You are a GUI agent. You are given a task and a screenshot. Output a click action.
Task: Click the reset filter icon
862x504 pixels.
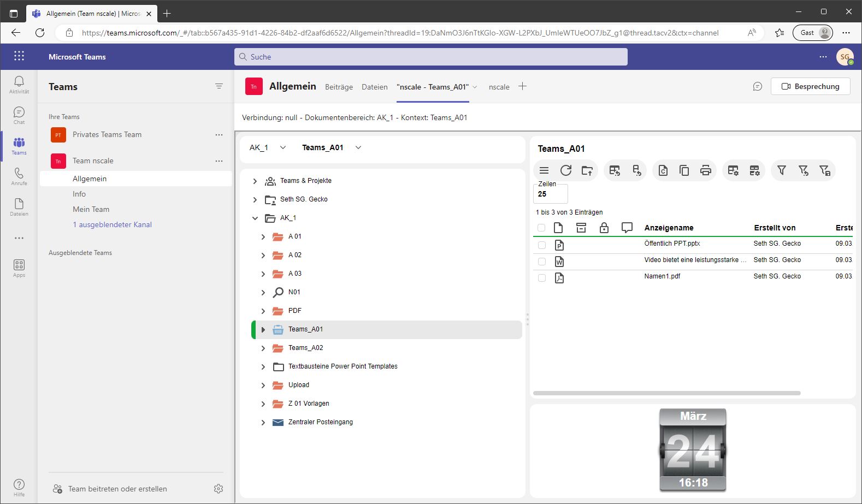coord(803,171)
